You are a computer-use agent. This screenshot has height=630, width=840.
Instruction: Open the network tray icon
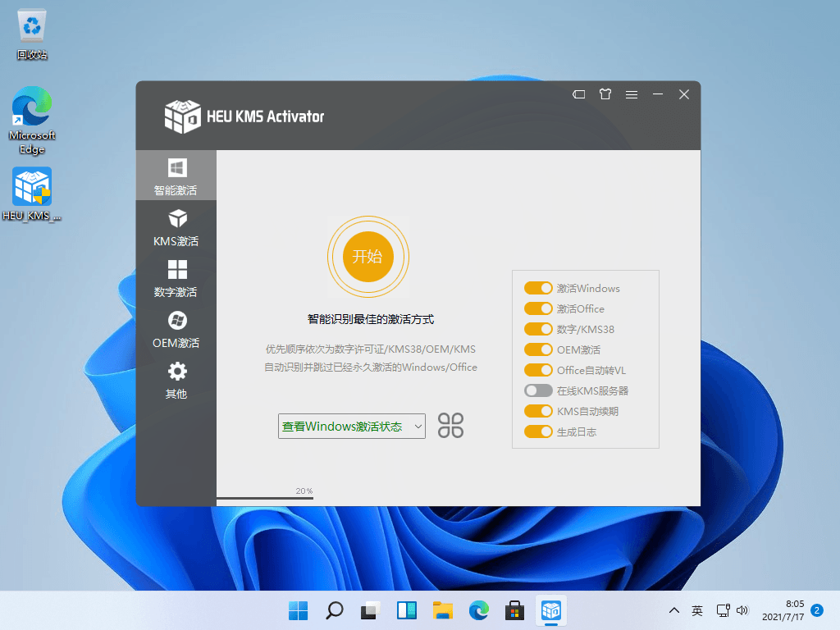tap(723, 610)
